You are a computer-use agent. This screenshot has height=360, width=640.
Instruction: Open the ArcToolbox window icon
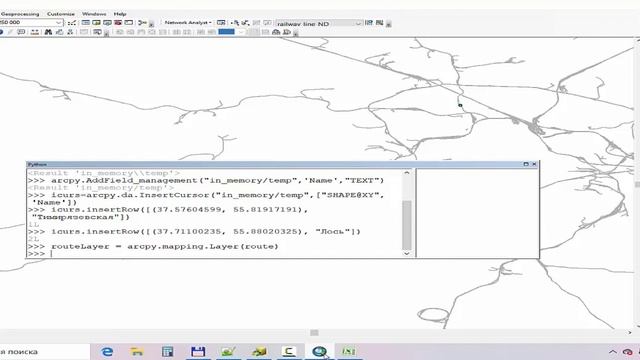118,22
